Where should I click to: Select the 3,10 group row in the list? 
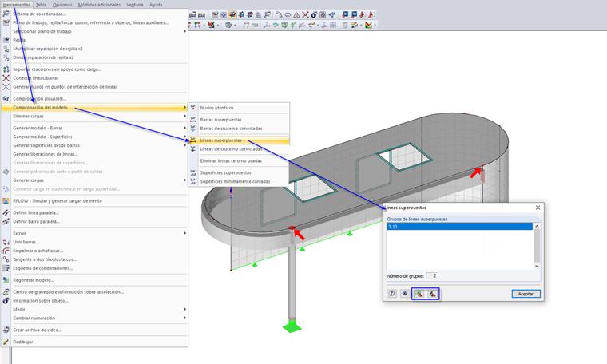(460, 227)
